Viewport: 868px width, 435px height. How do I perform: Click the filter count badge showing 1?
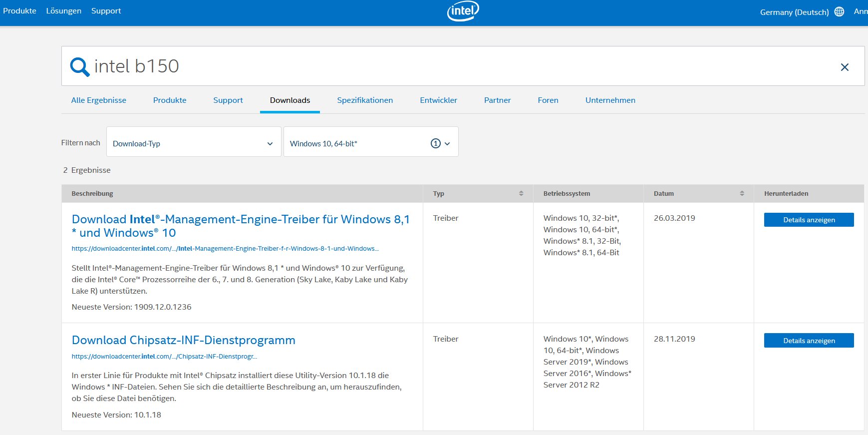pos(436,143)
